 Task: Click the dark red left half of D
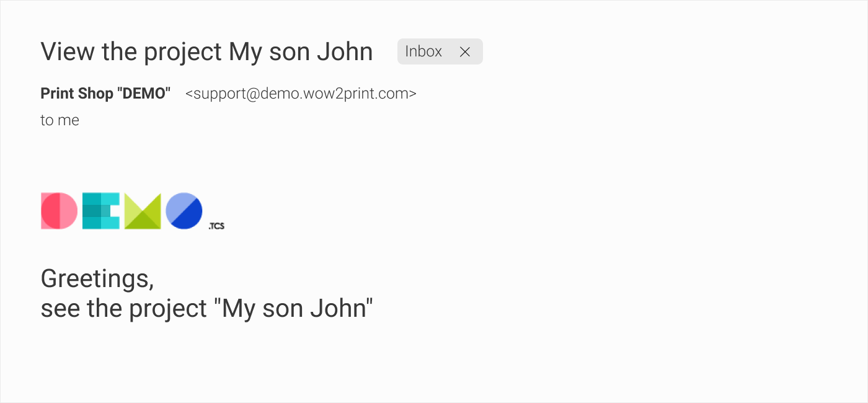tap(51, 211)
